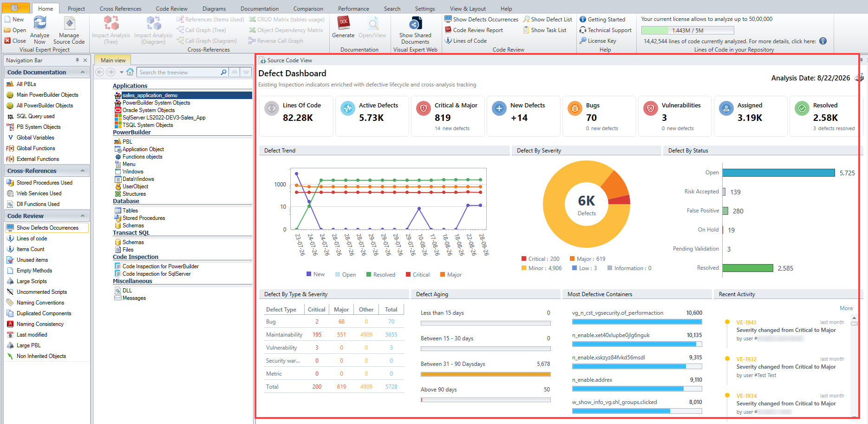Open the Performance ribbon tab
The height and width of the screenshot is (424, 868).
click(353, 9)
